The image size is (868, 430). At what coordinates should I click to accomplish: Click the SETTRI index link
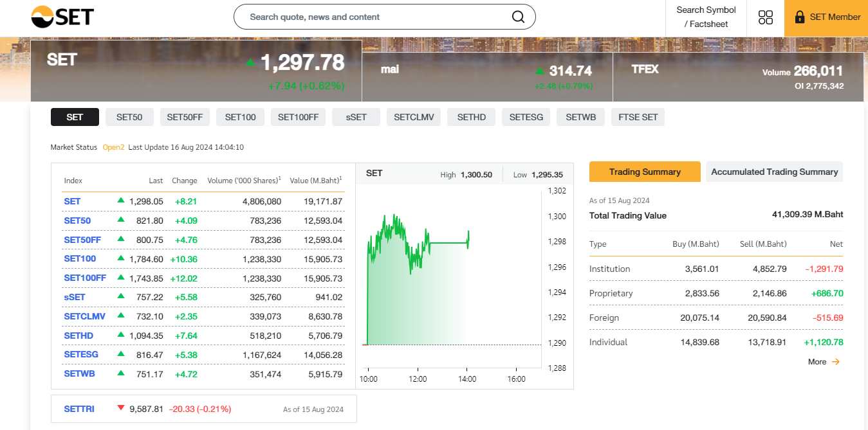(79, 409)
